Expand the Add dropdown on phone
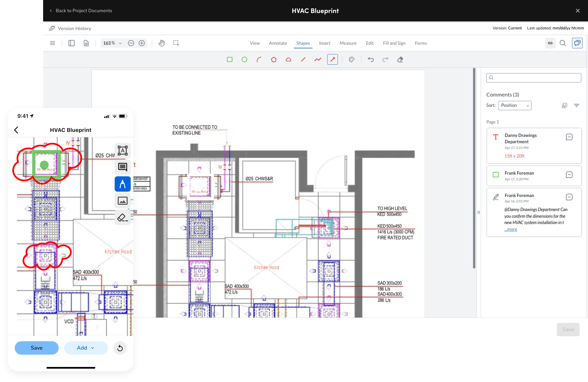This screenshot has height=382, width=588. tap(86, 348)
